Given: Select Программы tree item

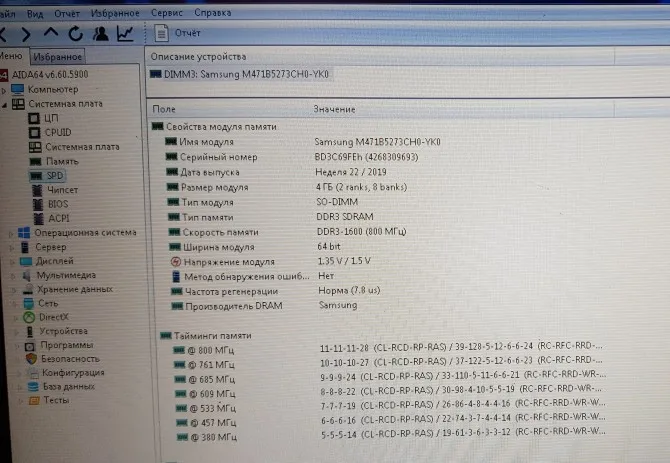Looking at the screenshot, I should click(59, 345).
